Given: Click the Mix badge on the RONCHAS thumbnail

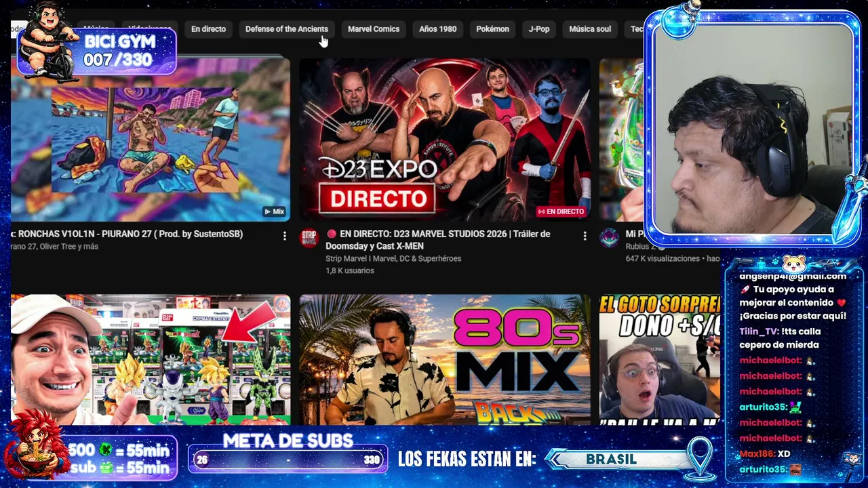Looking at the screenshot, I should (274, 211).
